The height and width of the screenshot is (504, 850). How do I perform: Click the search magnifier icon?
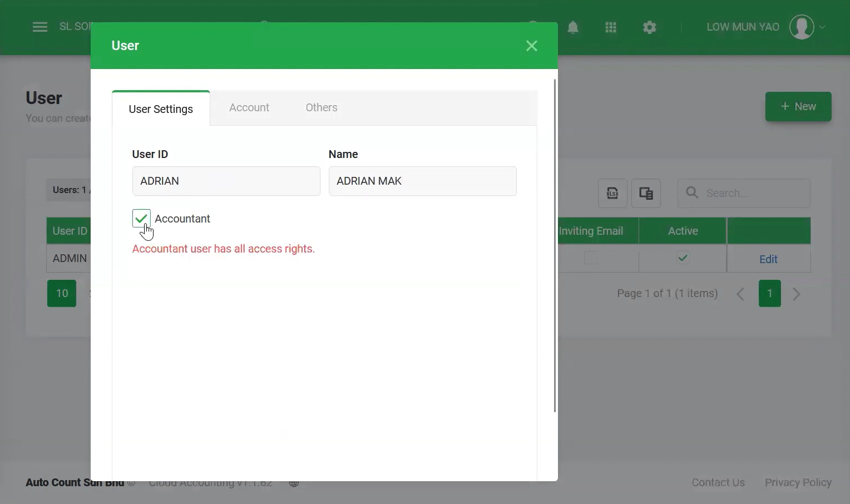(692, 192)
